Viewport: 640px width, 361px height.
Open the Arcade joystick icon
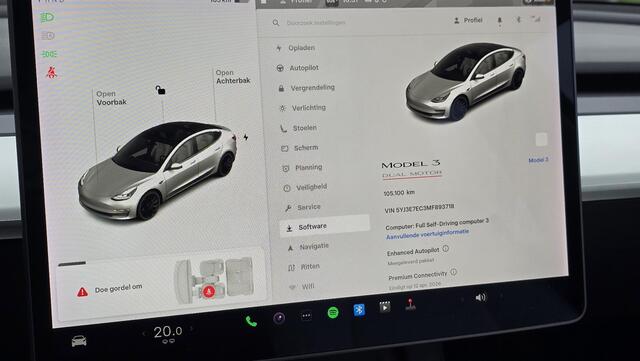[410, 304]
